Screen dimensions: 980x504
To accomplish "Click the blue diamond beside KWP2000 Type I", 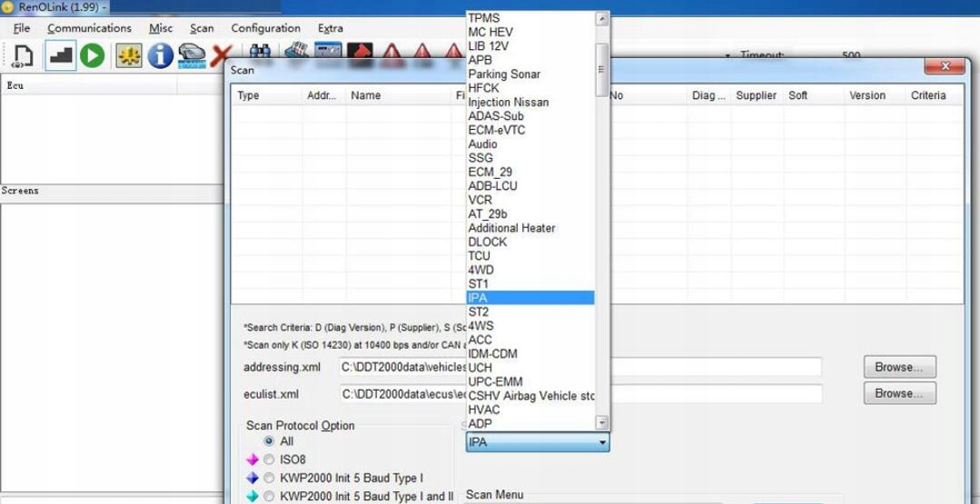I will point(252,479).
